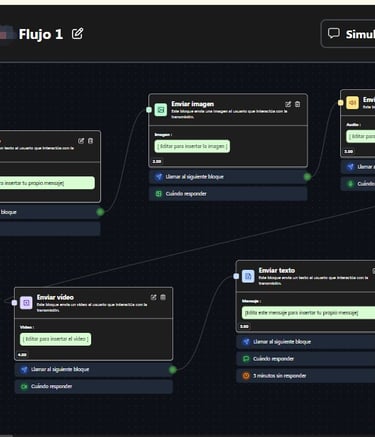
Task: Click the green chat icon beside Enviar texto's Cuándo responder
Action: click(246, 359)
